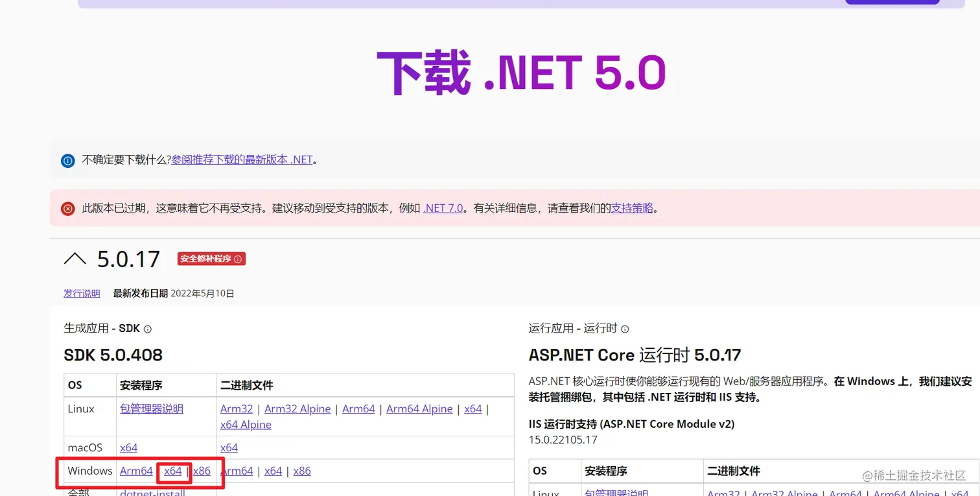Select the 下载 .NET 5.0 page heading
The width and height of the screenshot is (980, 496).
click(x=521, y=73)
